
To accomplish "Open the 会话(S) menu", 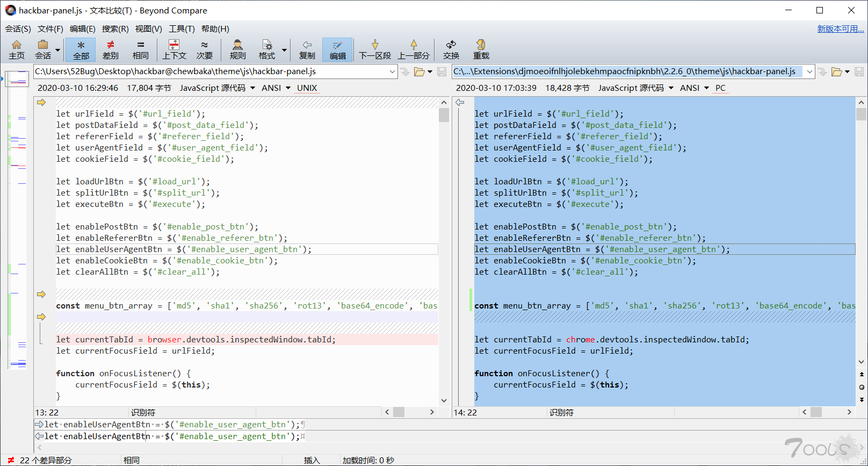I will tap(18, 29).
